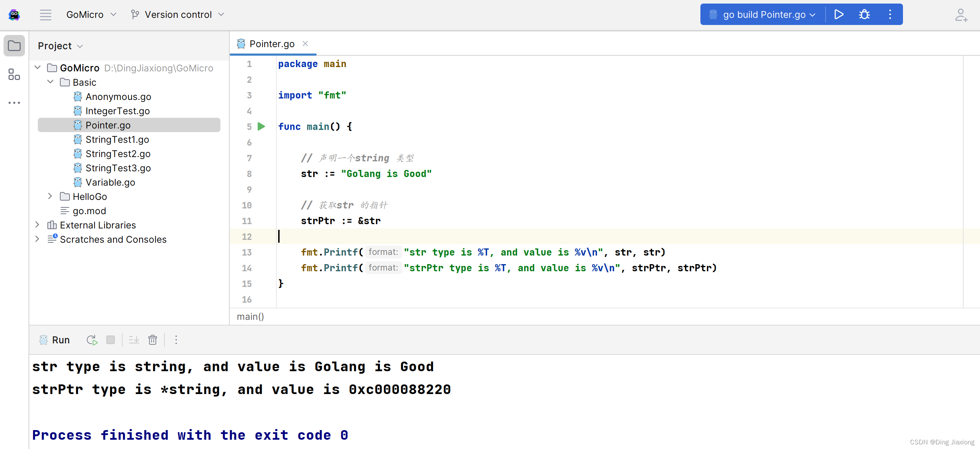This screenshot has width=980, height=449.
Task: Open the Structure tool window icon
Action: (x=14, y=74)
